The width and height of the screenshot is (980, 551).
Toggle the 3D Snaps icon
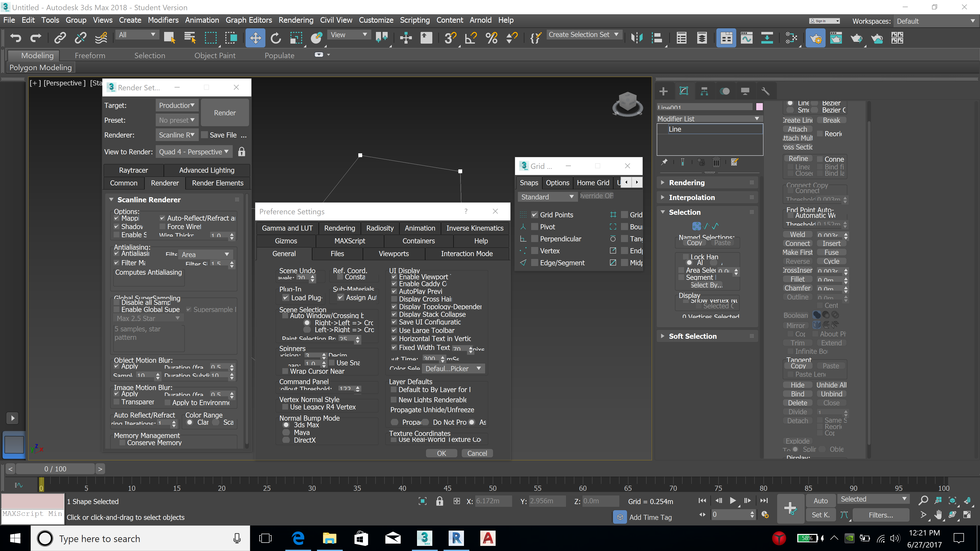450,38
